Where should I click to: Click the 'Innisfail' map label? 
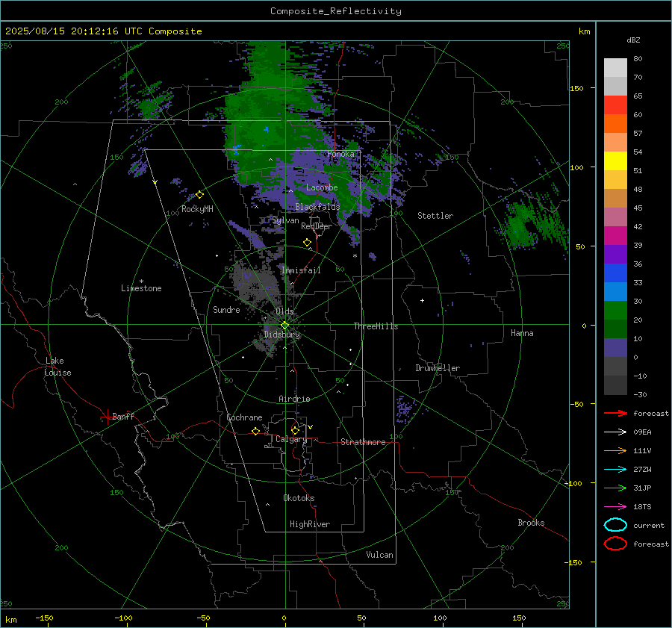click(301, 270)
